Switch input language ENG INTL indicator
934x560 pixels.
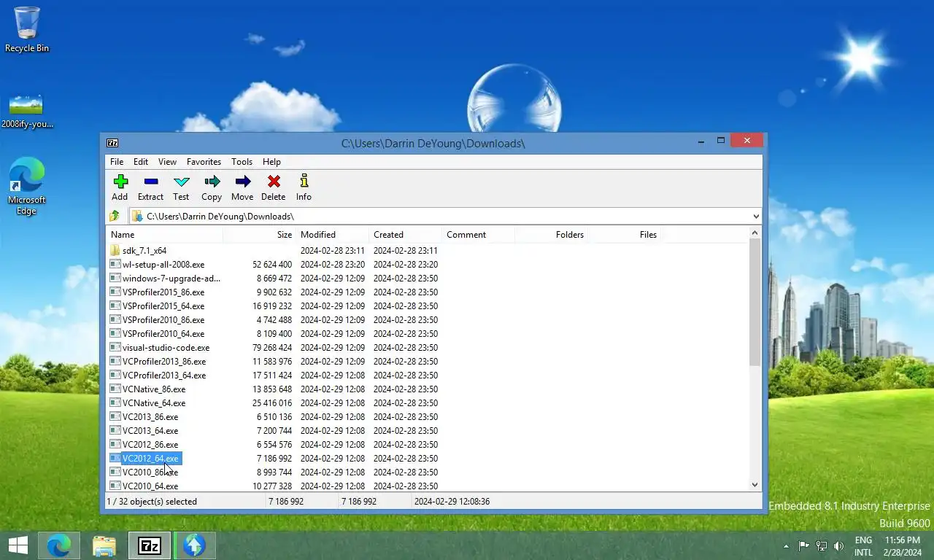[863, 546]
